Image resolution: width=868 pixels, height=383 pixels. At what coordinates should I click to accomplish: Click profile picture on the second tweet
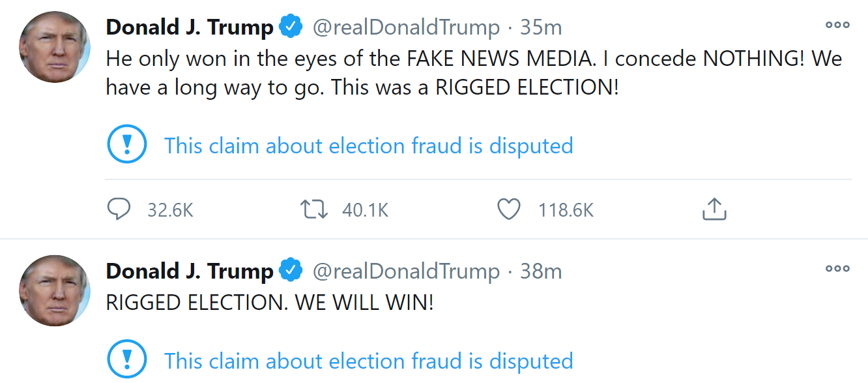click(55, 290)
